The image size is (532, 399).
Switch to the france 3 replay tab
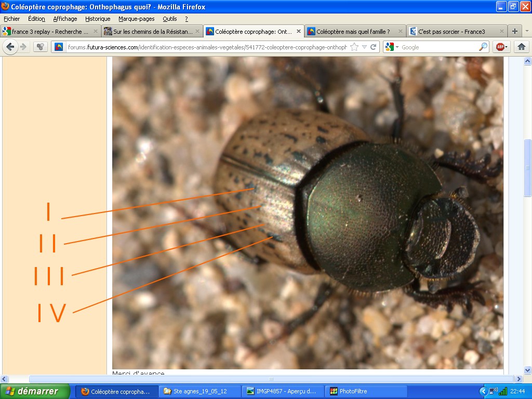[50, 32]
